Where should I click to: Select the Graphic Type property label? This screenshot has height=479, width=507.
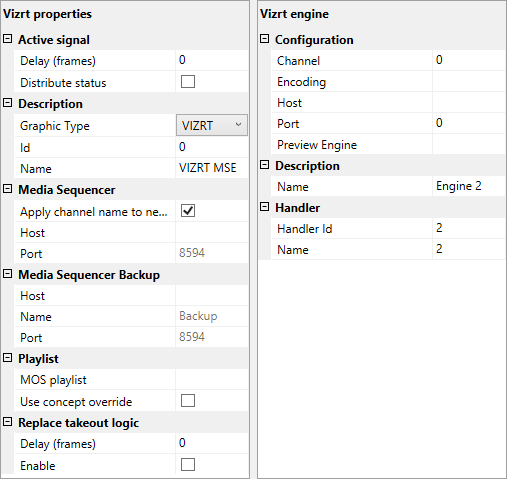[x=55, y=126]
